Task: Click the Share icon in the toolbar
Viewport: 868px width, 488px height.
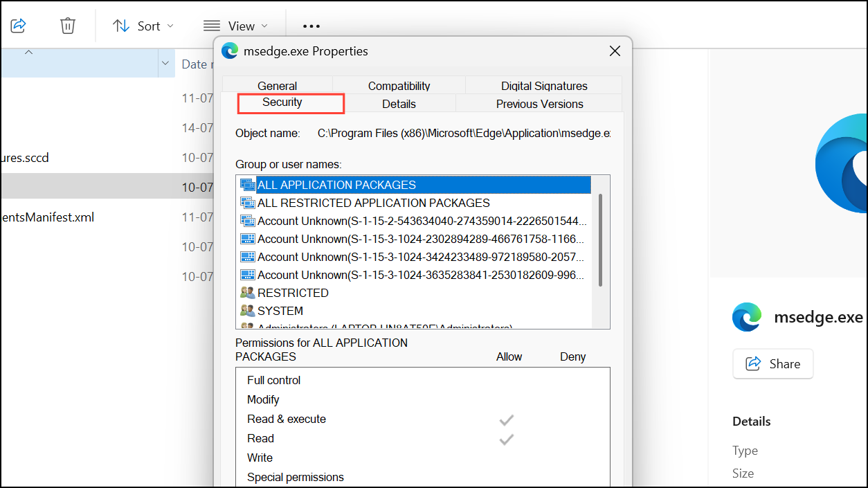Action: (x=19, y=26)
